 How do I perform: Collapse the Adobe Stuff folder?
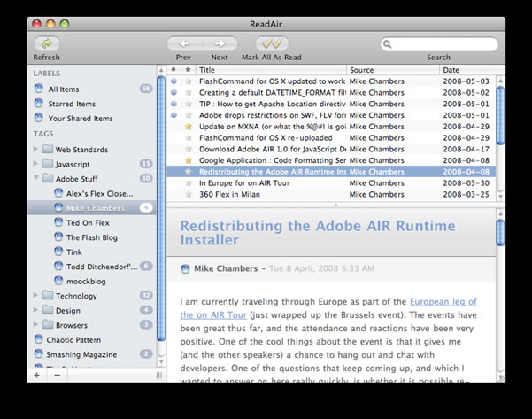pyautogui.click(x=36, y=178)
